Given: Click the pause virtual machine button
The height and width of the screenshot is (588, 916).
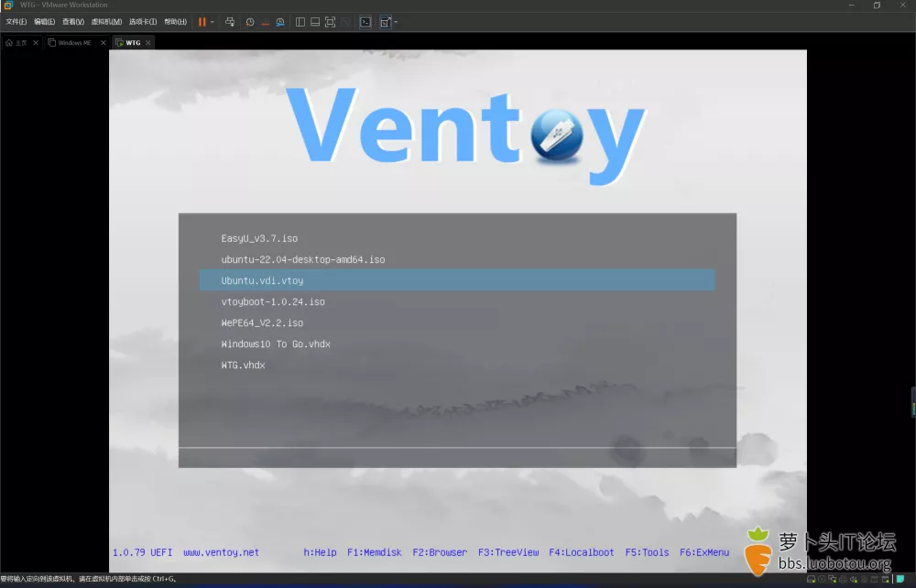Looking at the screenshot, I should 202,22.
